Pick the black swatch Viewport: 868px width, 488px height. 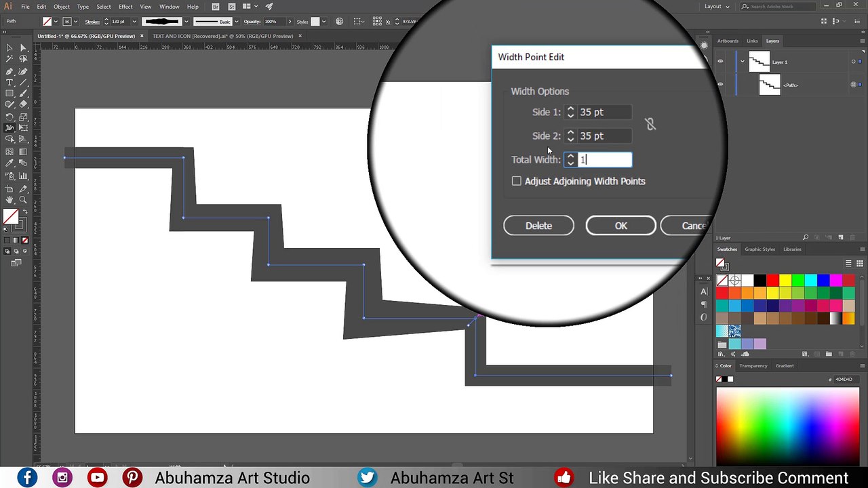pyautogui.click(x=760, y=281)
